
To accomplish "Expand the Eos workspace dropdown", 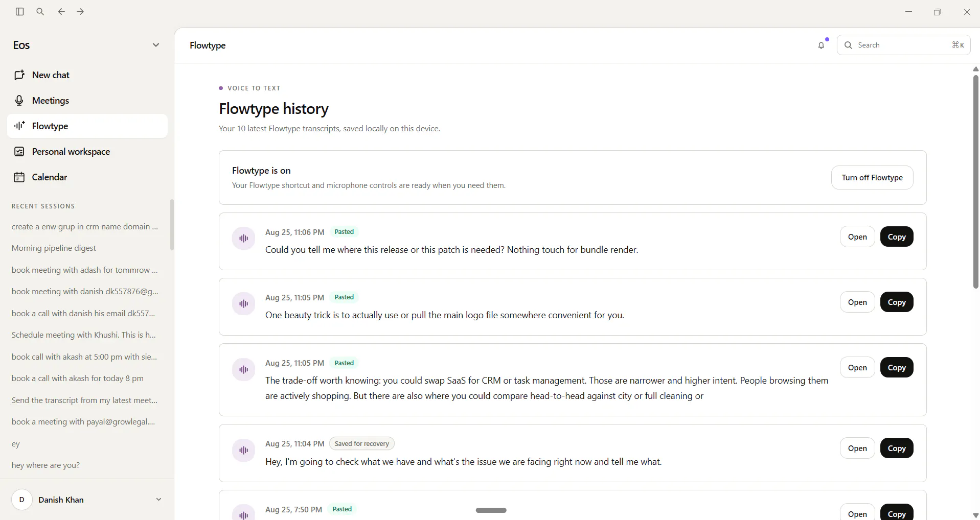I will (x=156, y=45).
